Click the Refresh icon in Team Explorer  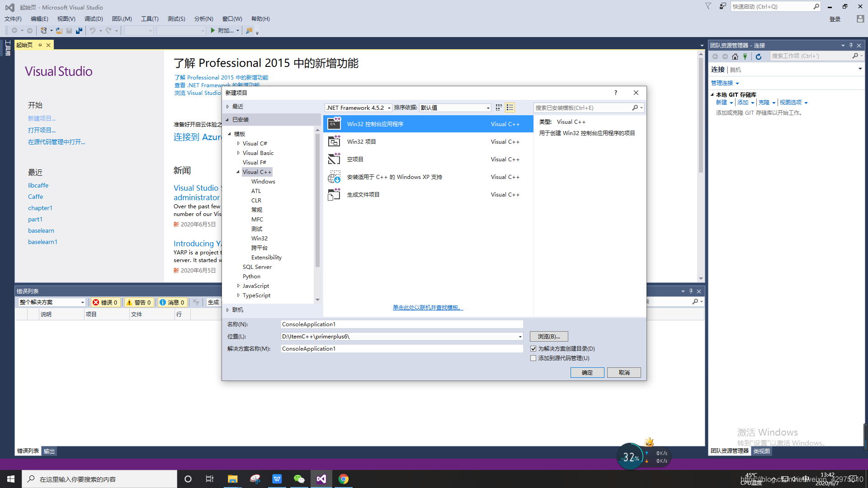click(x=759, y=56)
